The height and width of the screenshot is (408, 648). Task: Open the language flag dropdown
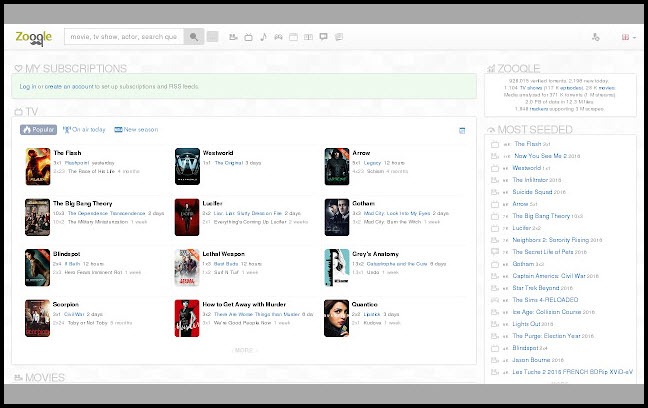tap(627, 37)
